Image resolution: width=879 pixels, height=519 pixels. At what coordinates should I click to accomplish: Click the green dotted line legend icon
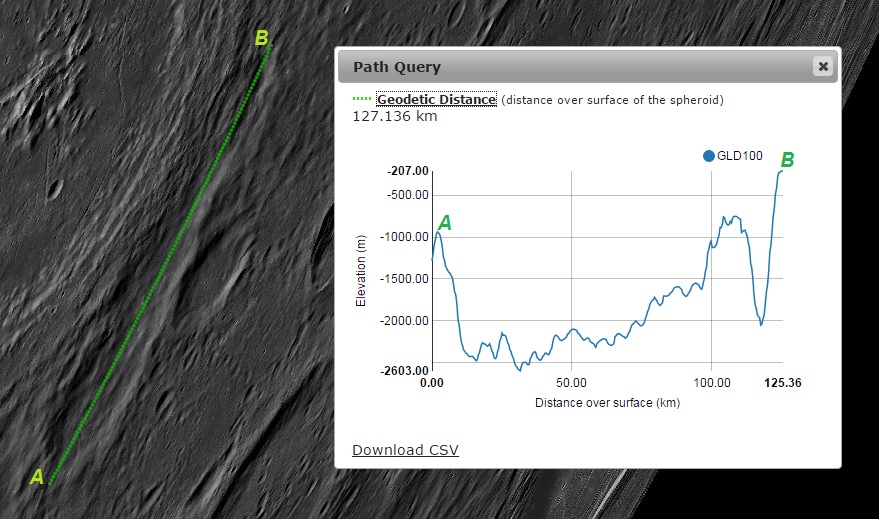(362, 100)
